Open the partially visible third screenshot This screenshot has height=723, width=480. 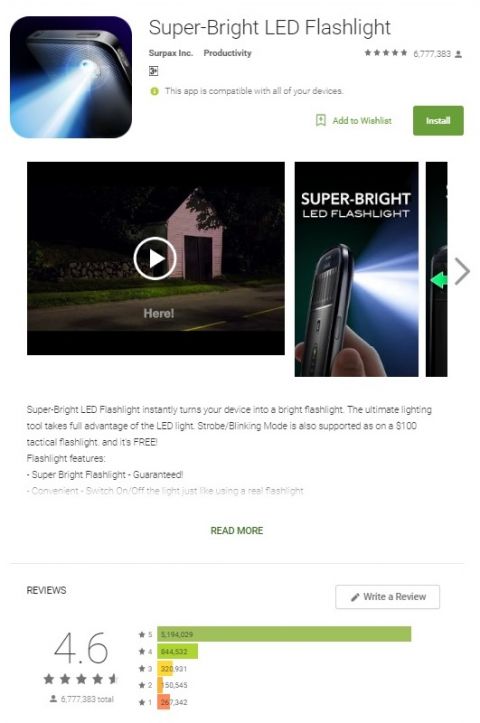tap(436, 269)
